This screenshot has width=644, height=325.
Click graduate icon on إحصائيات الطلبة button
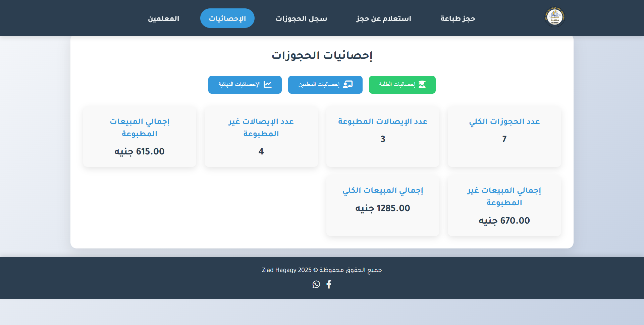pyautogui.click(x=422, y=85)
